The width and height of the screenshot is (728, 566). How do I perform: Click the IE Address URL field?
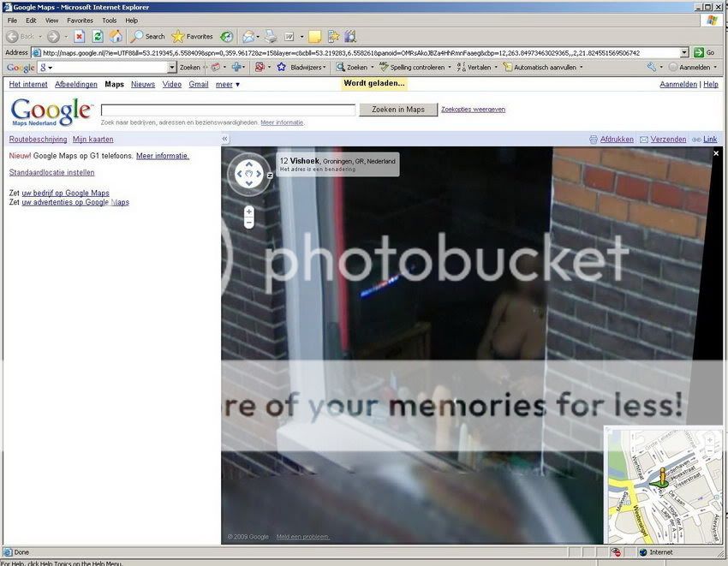click(x=361, y=53)
